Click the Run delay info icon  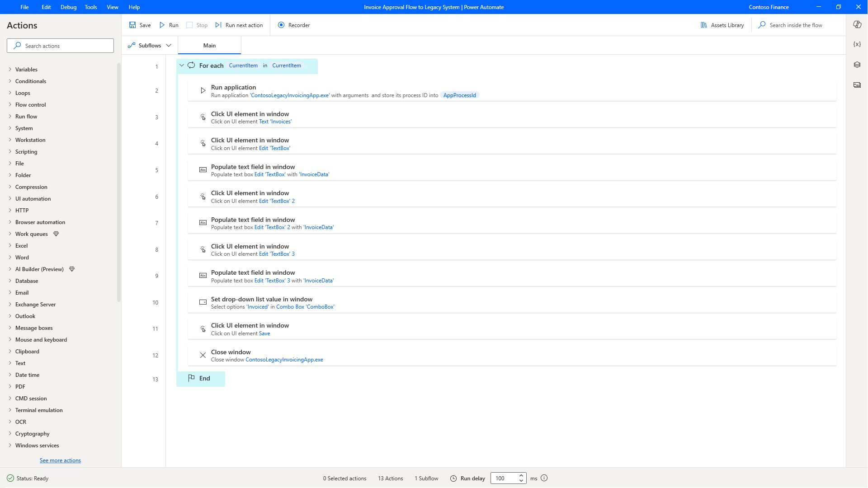click(544, 478)
